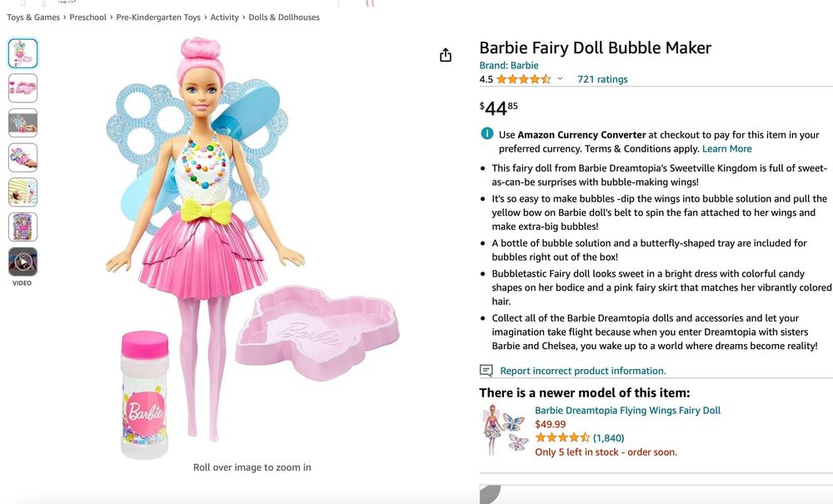Image resolution: width=833 pixels, height=504 pixels.
Task: Click the newer model star rating
Action: tap(562, 437)
